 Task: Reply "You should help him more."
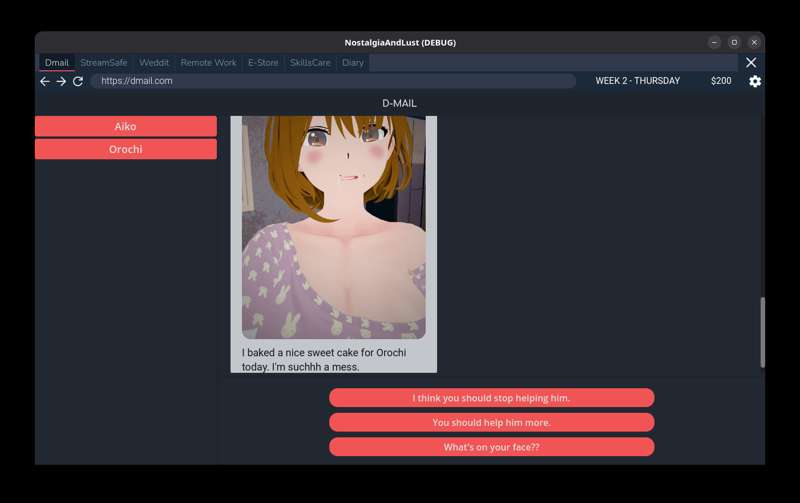tap(491, 422)
